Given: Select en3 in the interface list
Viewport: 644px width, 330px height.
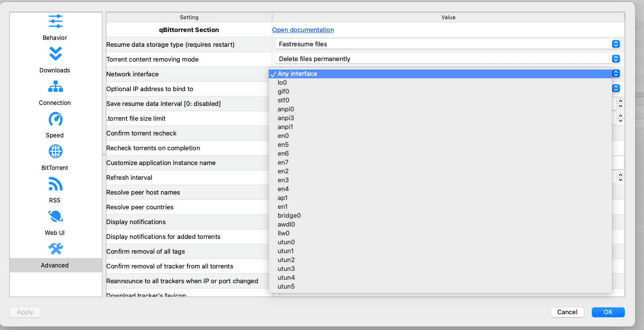Looking at the screenshot, I should pos(440,180).
